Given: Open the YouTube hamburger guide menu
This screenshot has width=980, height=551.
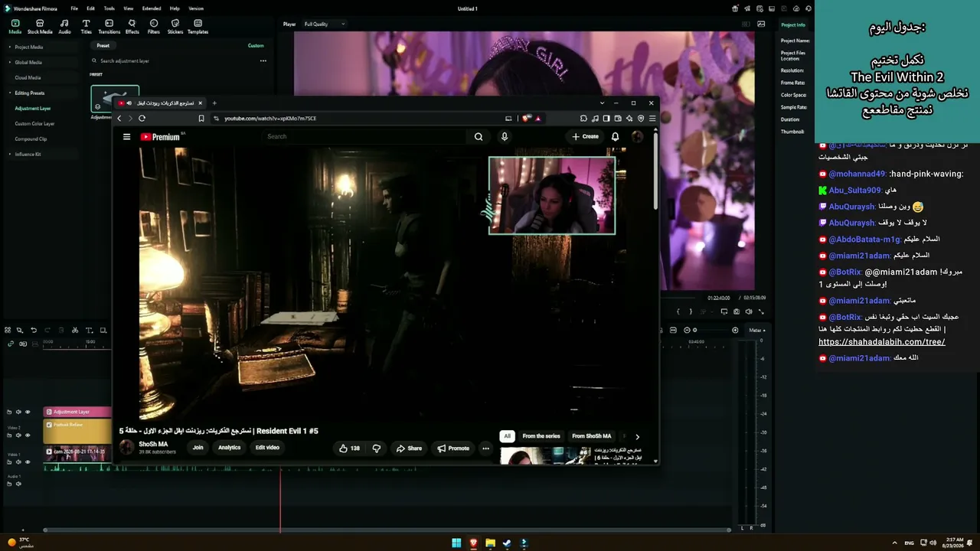Looking at the screenshot, I should pos(126,137).
